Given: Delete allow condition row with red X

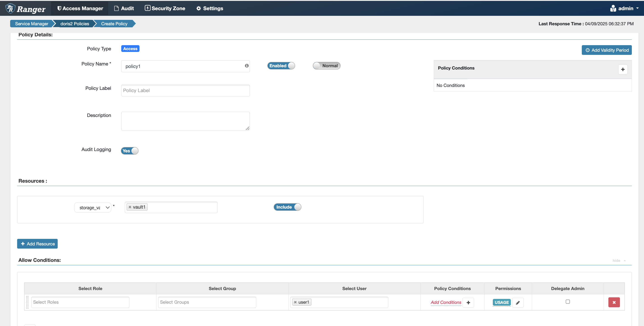Looking at the screenshot, I should [614, 303].
